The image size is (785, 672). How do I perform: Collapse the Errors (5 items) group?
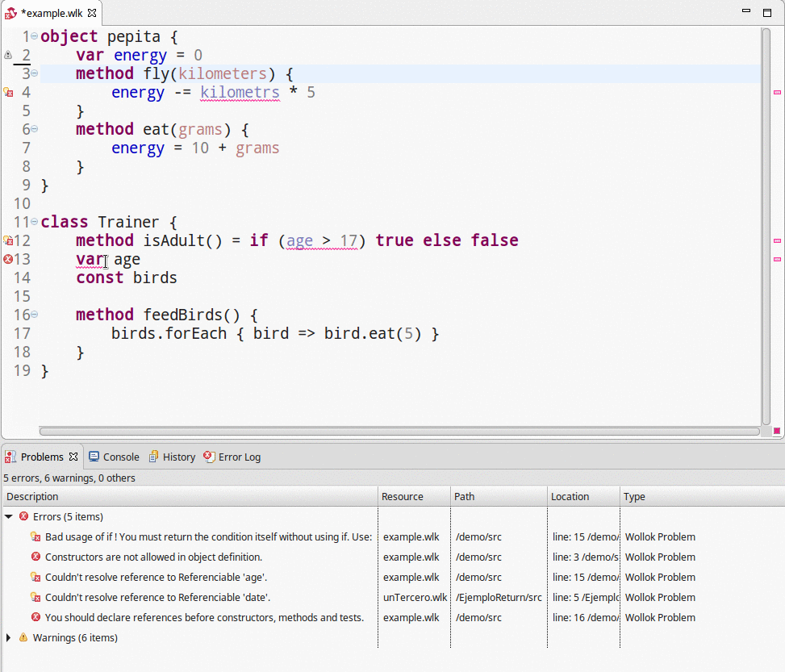click(9, 516)
